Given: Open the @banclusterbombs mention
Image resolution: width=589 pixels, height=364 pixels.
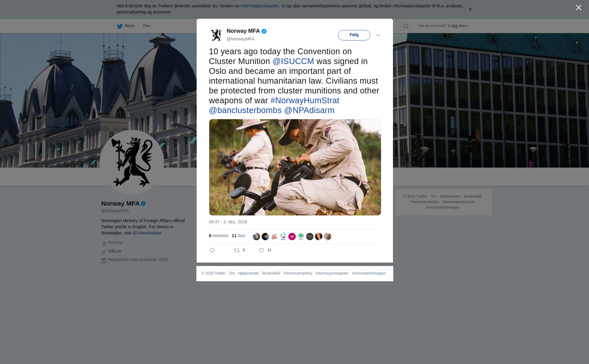Looking at the screenshot, I should pyautogui.click(x=245, y=110).
